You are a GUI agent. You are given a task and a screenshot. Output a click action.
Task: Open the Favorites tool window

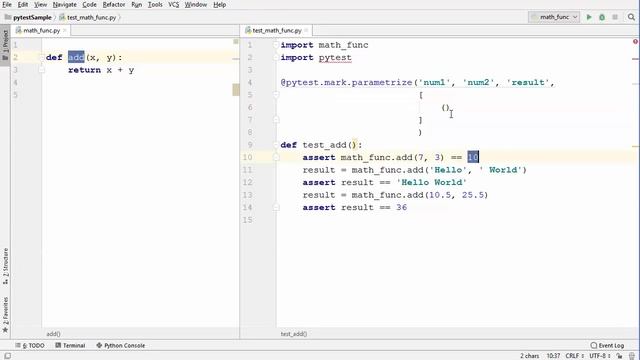click(x=5, y=314)
